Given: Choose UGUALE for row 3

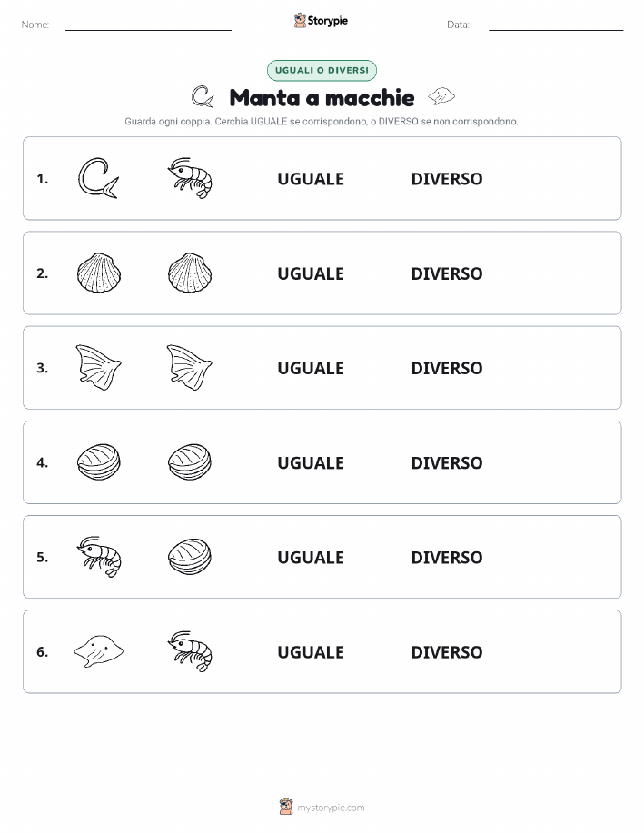Looking at the screenshot, I should [x=311, y=368].
